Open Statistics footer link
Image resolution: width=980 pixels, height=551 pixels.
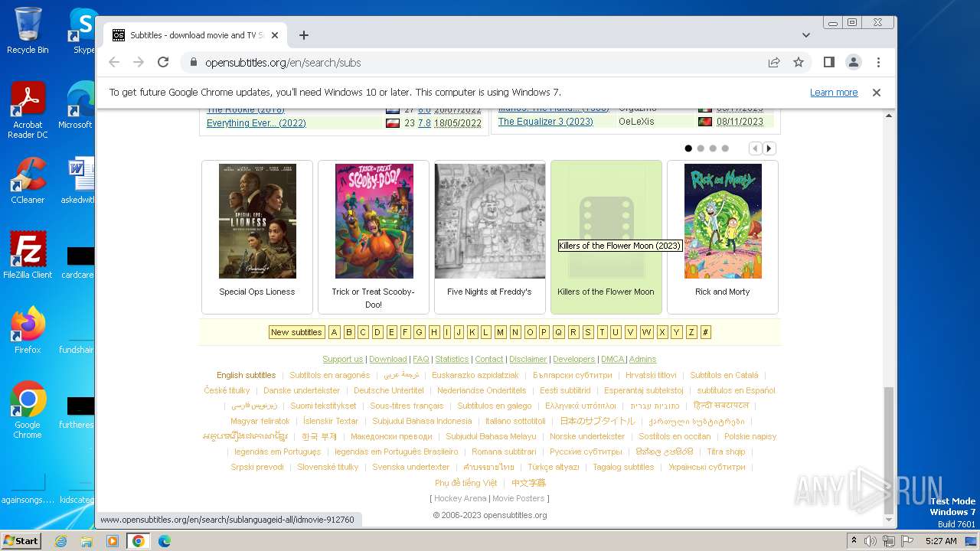pos(452,359)
